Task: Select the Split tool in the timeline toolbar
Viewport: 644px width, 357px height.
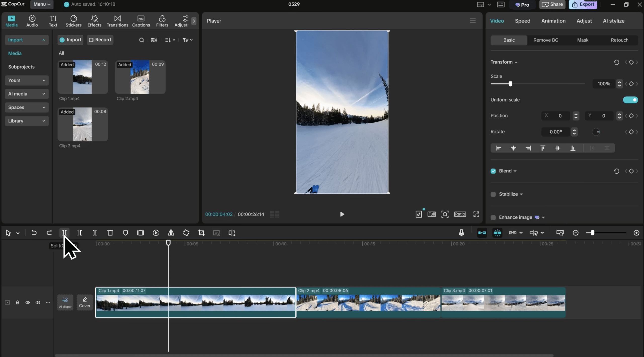Action: (x=64, y=233)
